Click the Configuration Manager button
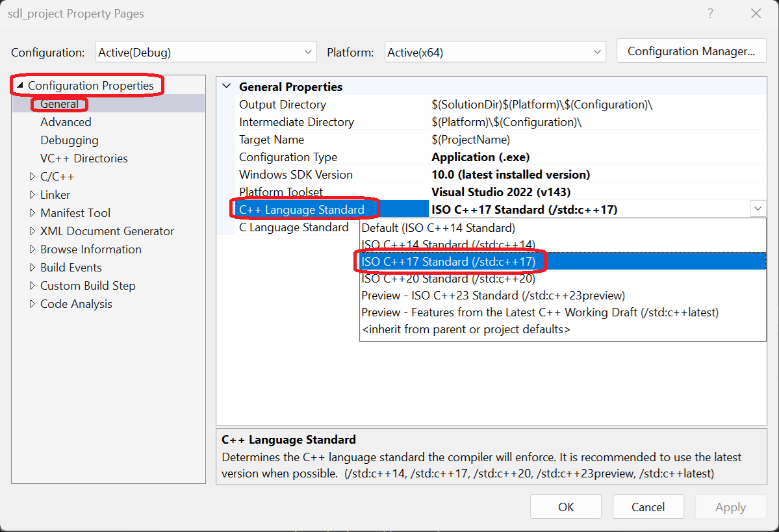Viewport: 779px width, 532px height. click(x=691, y=51)
